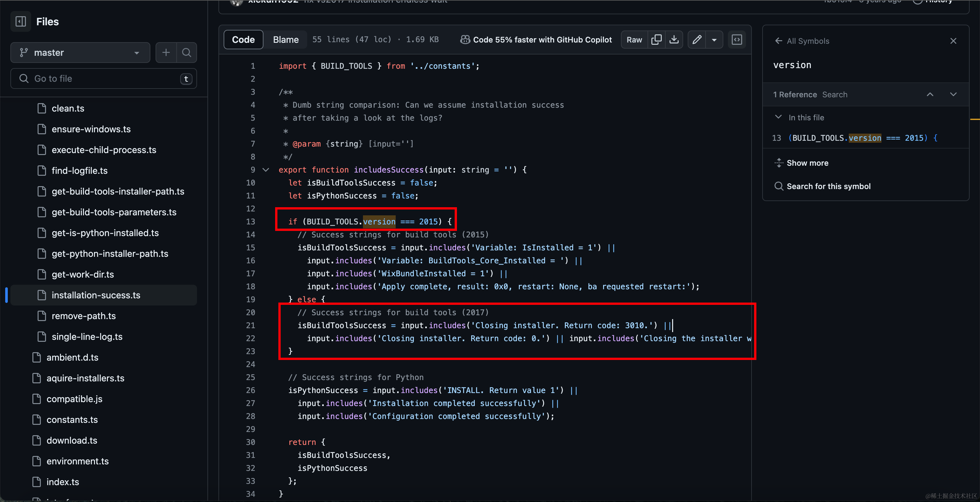
Task: Click Code 55% faster with GitHub Copilot
Action: (536, 40)
